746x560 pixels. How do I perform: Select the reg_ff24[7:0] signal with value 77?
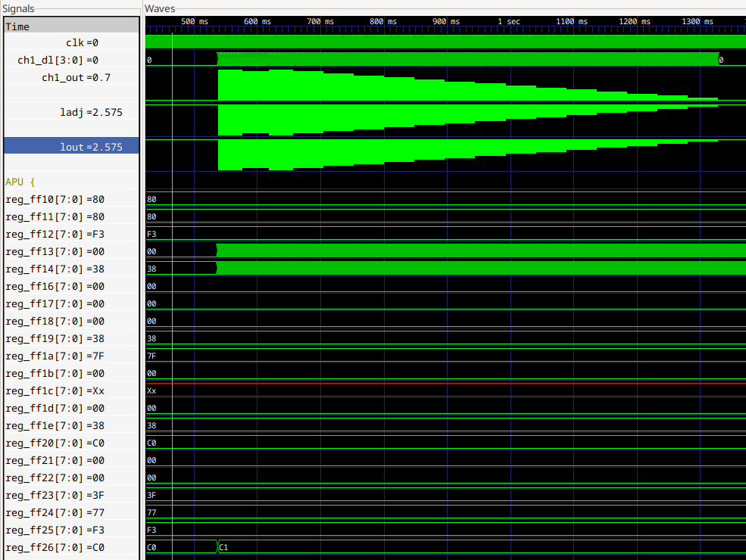click(x=55, y=513)
